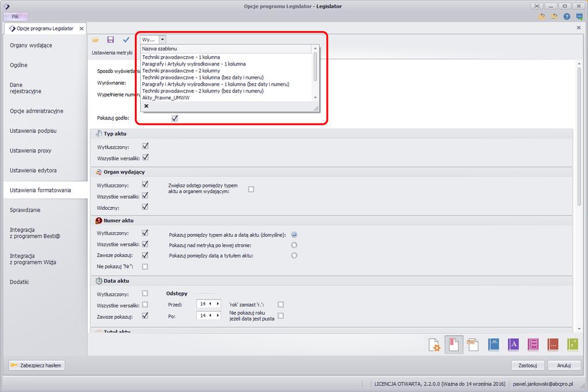Open the purple book letter A icon
Screen dimensions: 588x392
[513, 345]
